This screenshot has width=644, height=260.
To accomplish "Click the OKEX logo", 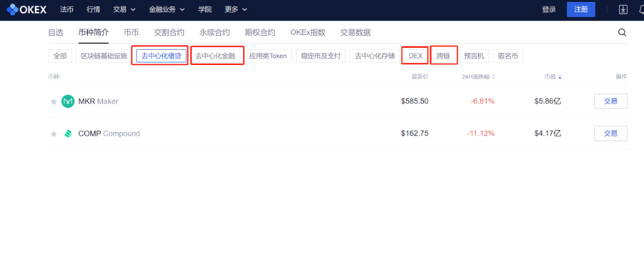I will point(28,10).
